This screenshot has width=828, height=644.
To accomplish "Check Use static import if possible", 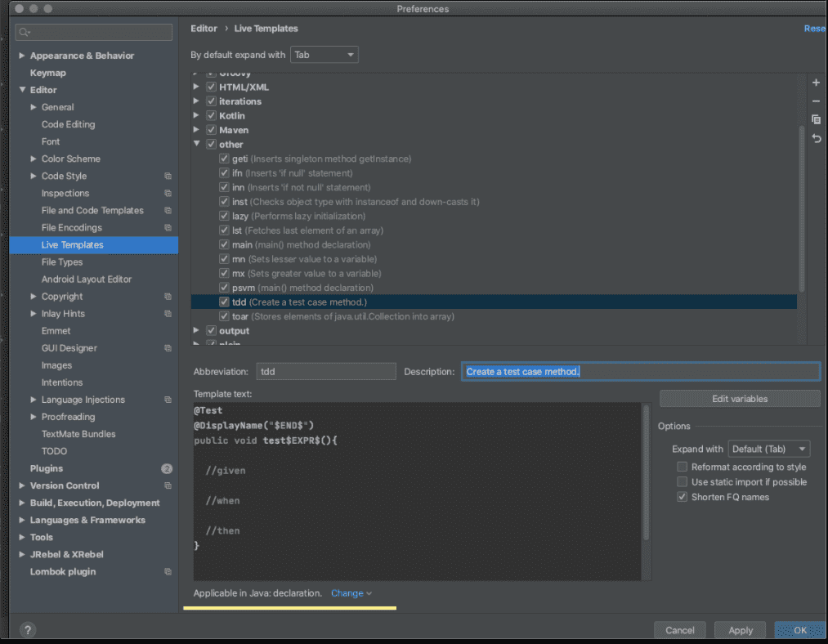I will pos(682,482).
